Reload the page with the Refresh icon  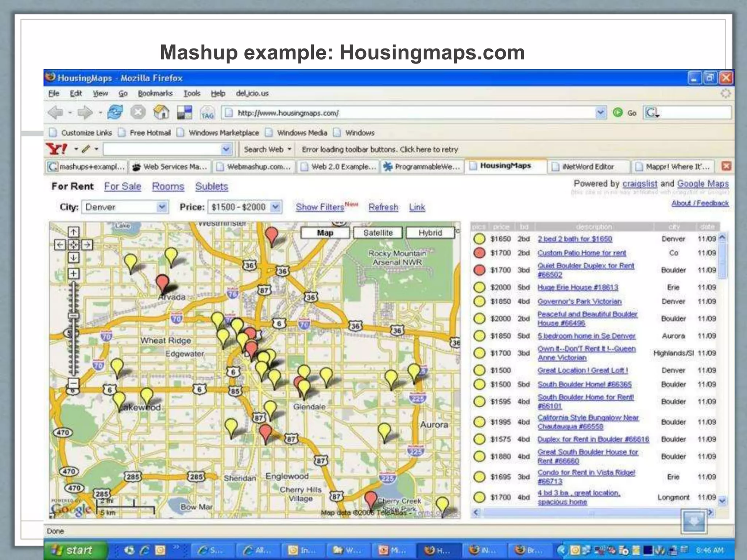(115, 112)
